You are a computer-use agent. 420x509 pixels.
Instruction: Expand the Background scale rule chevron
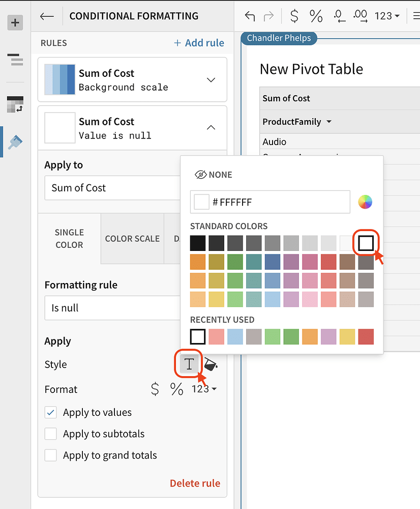click(x=211, y=80)
